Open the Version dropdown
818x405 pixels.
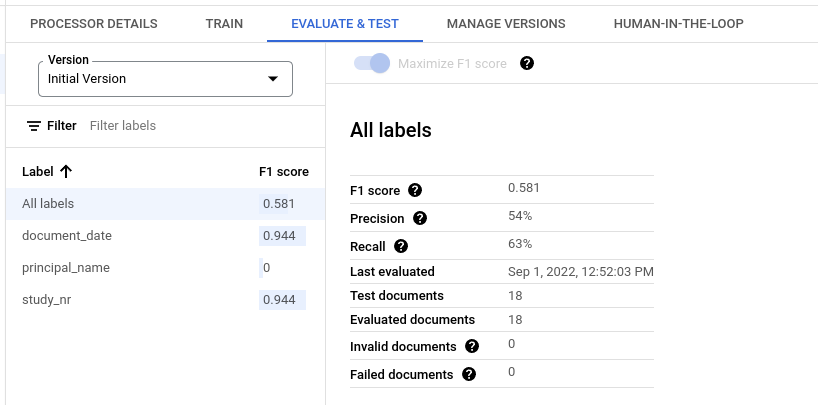[165, 79]
